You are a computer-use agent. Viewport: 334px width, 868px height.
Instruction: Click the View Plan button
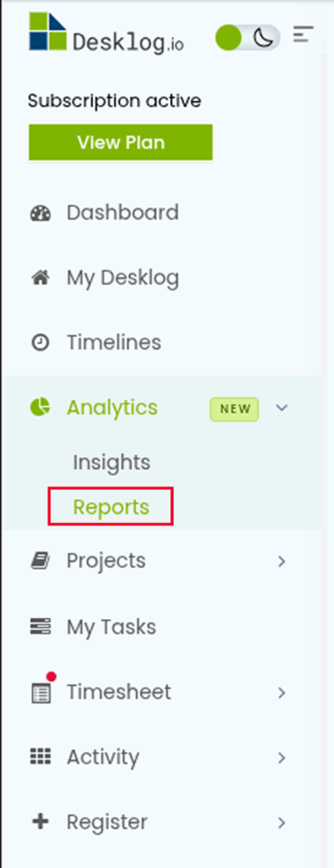click(x=120, y=142)
